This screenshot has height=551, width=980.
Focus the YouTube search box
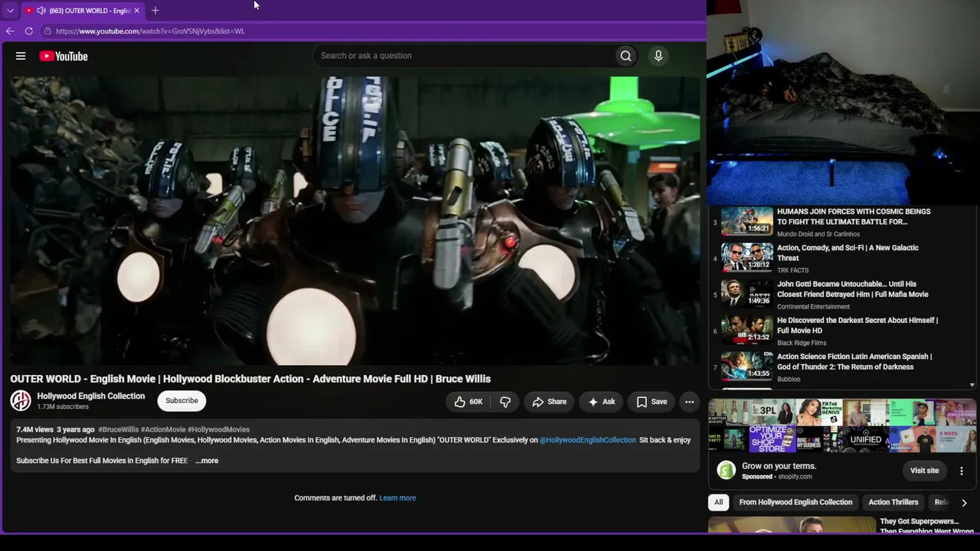click(465, 56)
